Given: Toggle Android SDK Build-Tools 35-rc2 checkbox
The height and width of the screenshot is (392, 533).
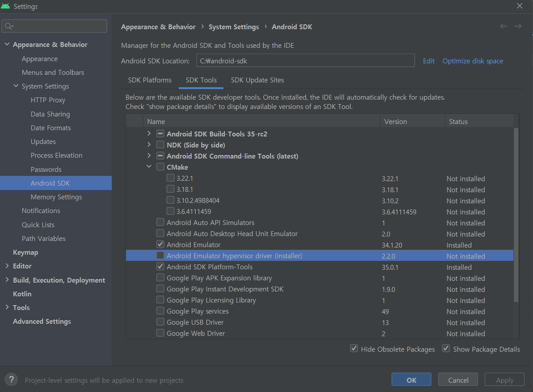Looking at the screenshot, I should 160,134.
